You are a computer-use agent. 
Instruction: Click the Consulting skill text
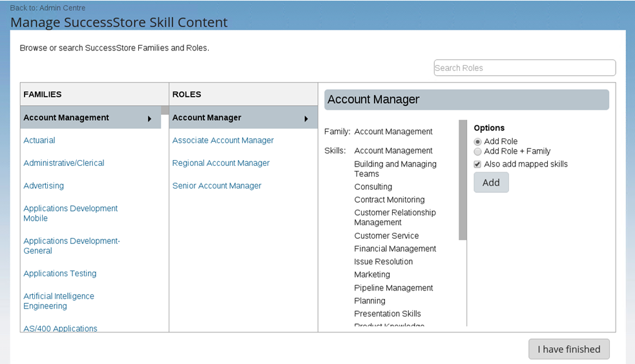click(373, 187)
